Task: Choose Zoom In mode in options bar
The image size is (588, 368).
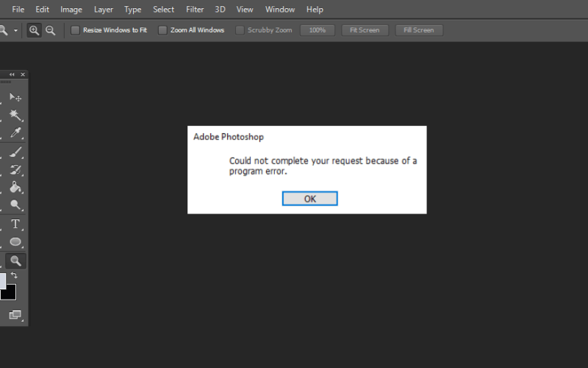Action: tap(34, 30)
